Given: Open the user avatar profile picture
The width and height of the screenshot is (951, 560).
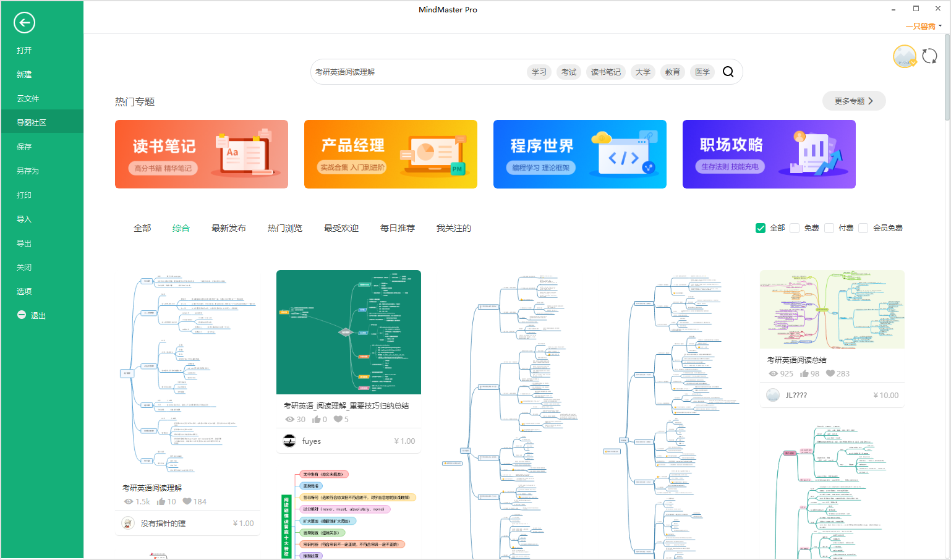Looking at the screenshot, I should 904,56.
